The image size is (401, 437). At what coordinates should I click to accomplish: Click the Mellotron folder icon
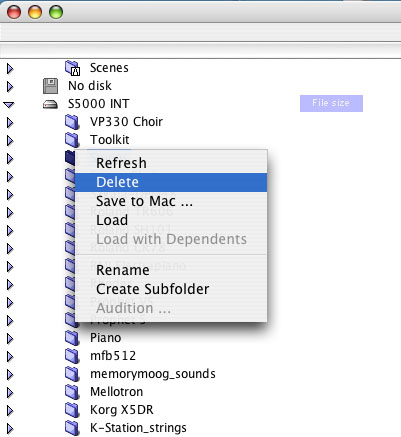tap(72, 392)
